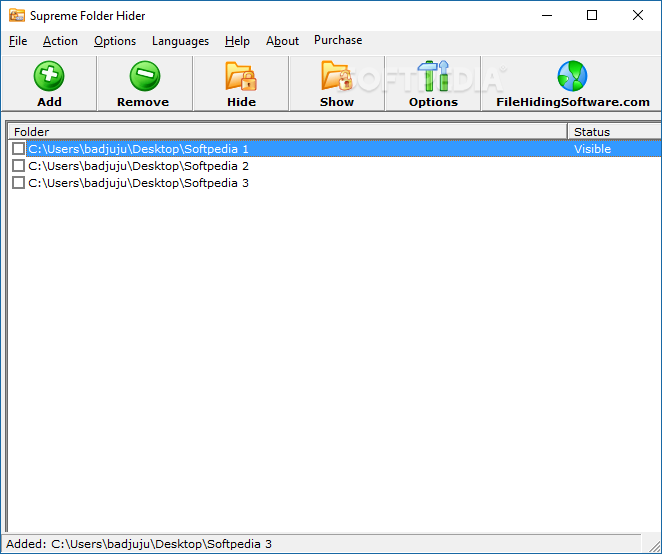Open the Options menu in menu bar
This screenshot has width=662, height=554.
[x=115, y=41]
